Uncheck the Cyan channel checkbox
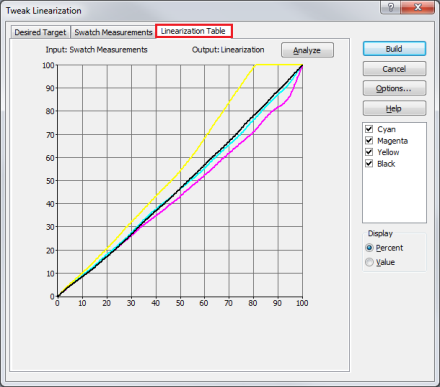 coord(369,129)
